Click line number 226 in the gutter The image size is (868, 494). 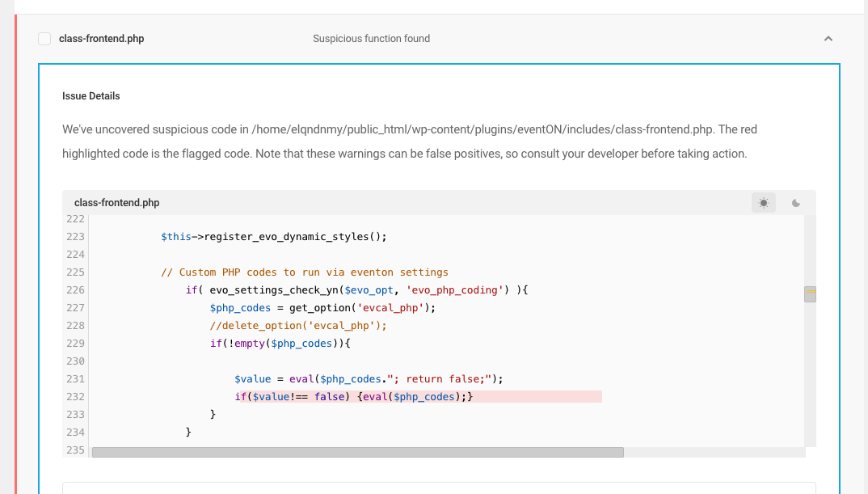[x=75, y=290]
